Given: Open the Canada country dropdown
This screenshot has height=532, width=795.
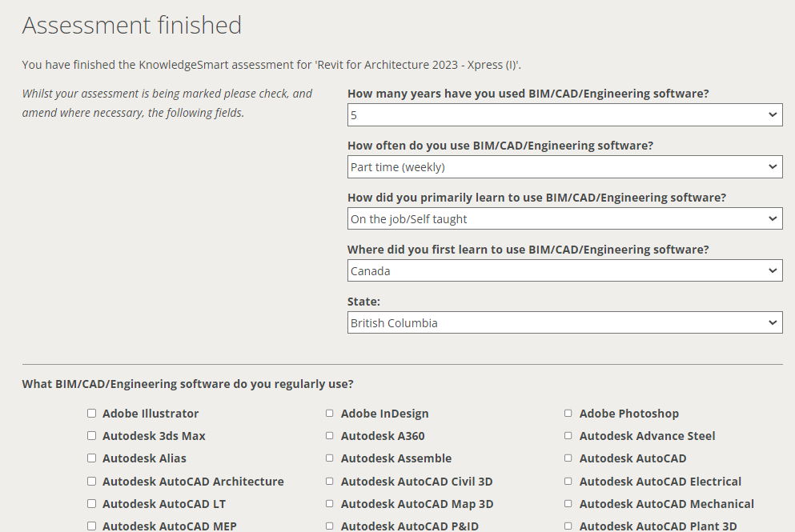Looking at the screenshot, I should [x=564, y=271].
